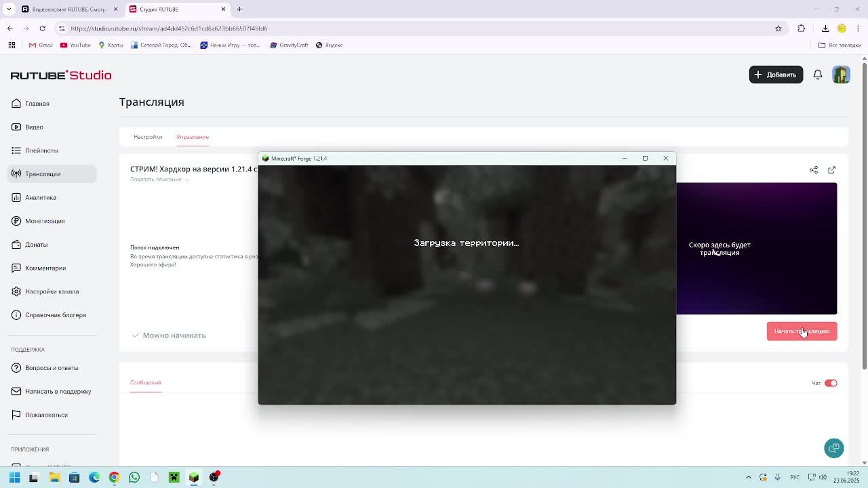Switch to the Управление tab

click(x=193, y=137)
